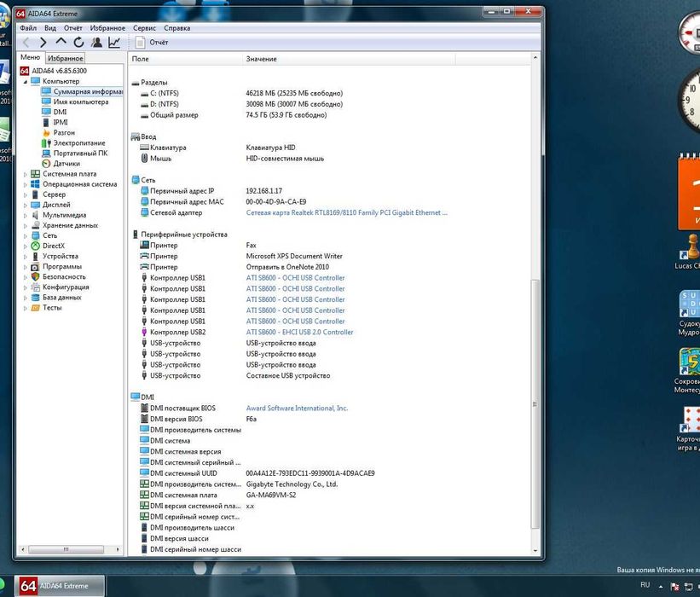Open the Realtek RTL8169/8110 network adapter link
The height and width of the screenshot is (597, 700).
click(x=346, y=212)
